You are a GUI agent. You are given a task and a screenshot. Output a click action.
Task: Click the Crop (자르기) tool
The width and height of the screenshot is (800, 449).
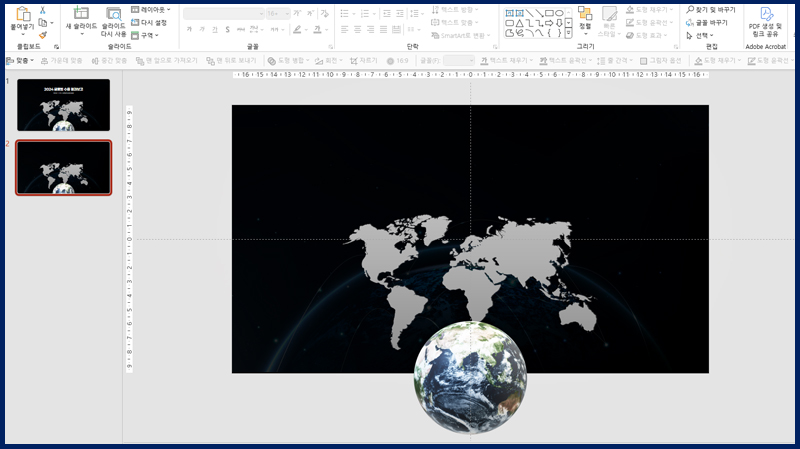click(364, 61)
